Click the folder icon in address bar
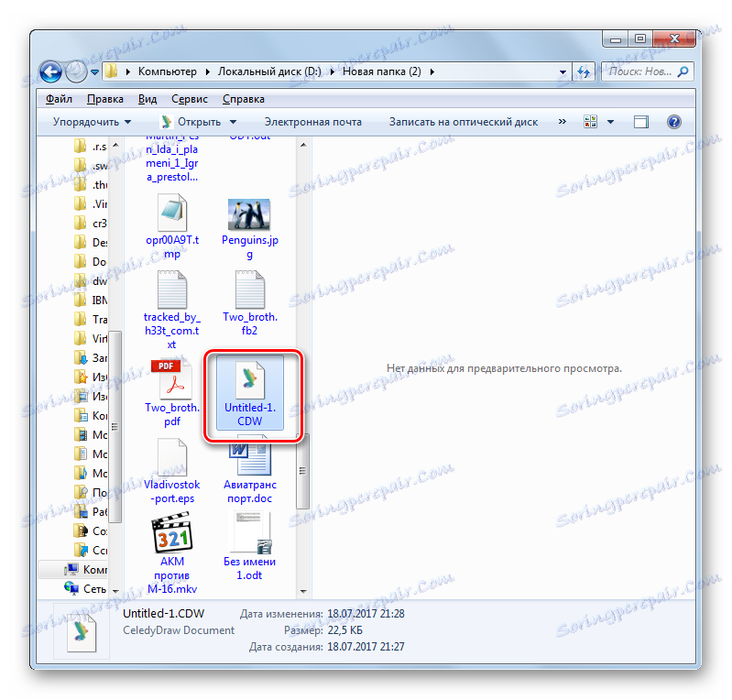Screen dimensions: 732x700 tap(111, 71)
